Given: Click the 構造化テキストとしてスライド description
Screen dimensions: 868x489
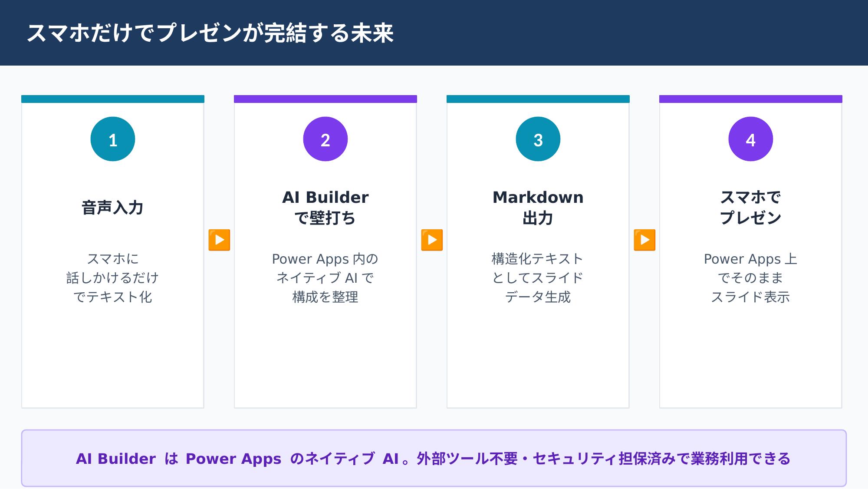Looking at the screenshot, I should point(538,278).
